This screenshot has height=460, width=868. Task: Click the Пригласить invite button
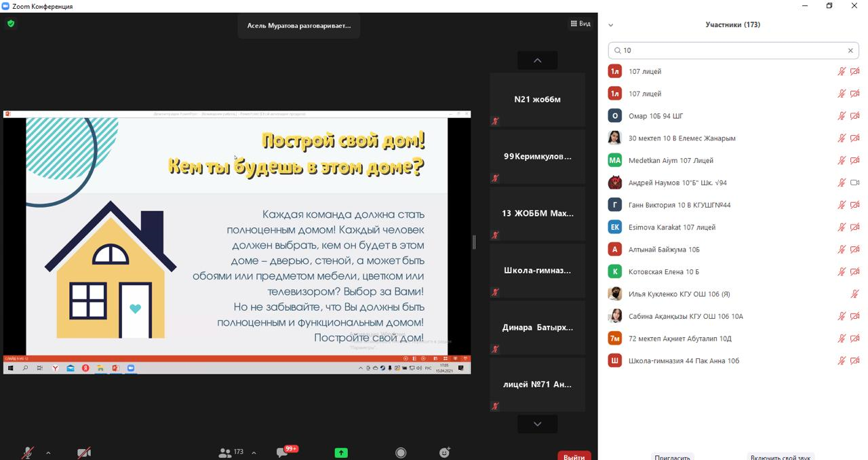673,457
